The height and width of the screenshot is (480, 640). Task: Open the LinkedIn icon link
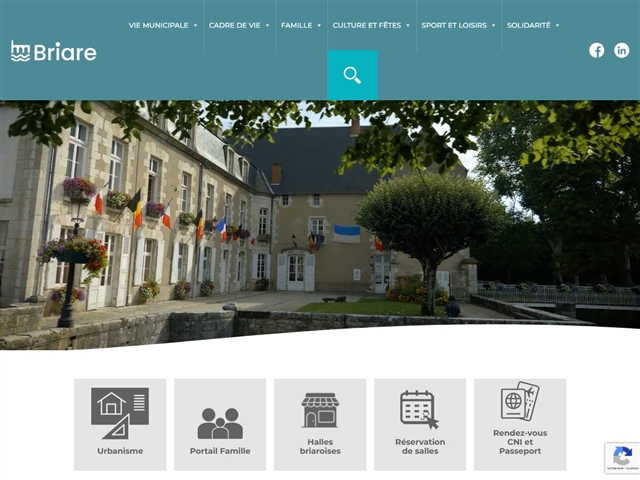tap(621, 50)
